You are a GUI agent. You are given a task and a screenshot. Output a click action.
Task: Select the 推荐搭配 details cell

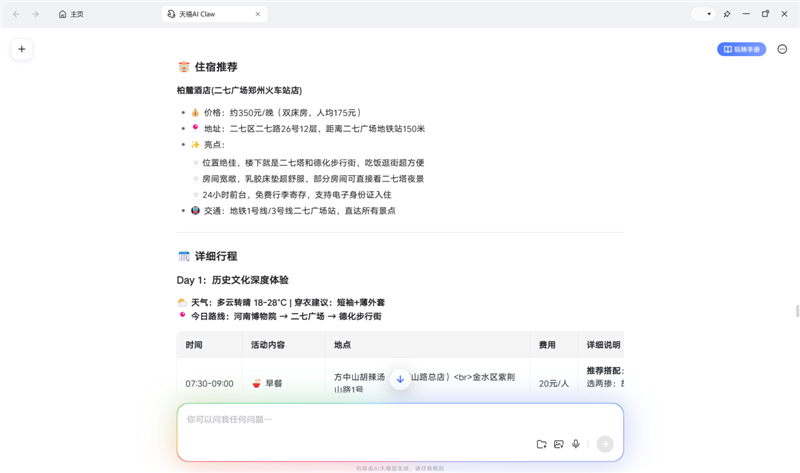pos(605,377)
